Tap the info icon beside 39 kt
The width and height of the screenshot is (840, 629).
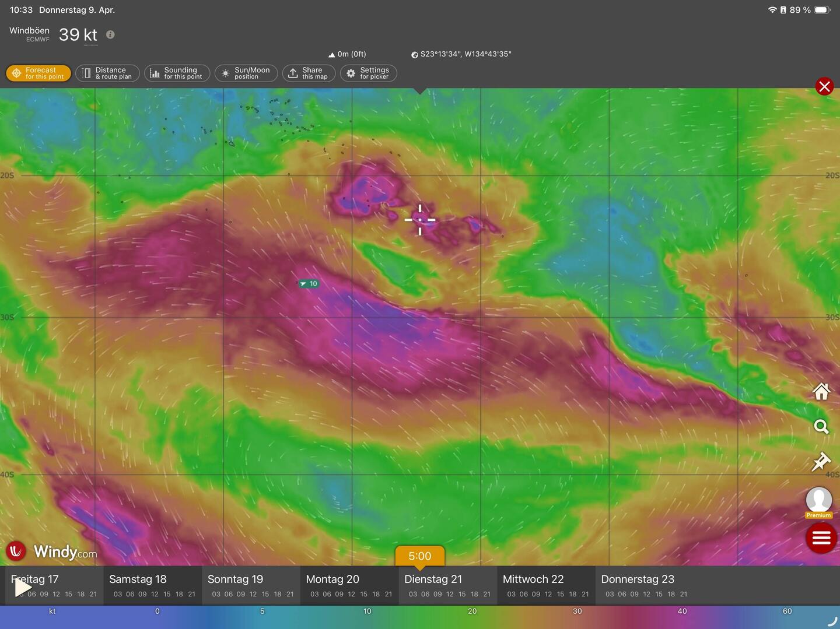coord(110,35)
